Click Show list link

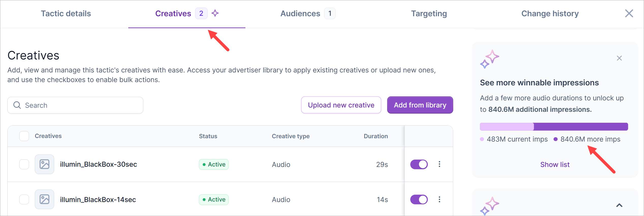tap(555, 165)
